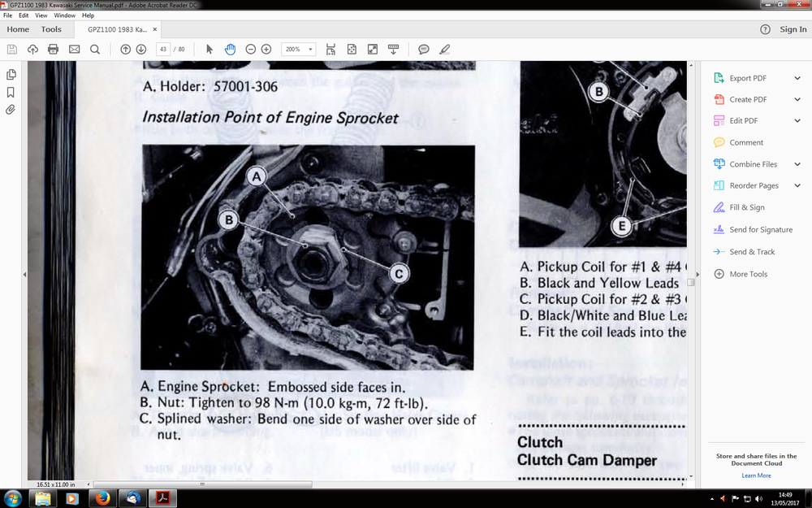The width and height of the screenshot is (812, 508).
Task: Add a sticky note comment
Action: pyautogui.click(x=424, y=50)
